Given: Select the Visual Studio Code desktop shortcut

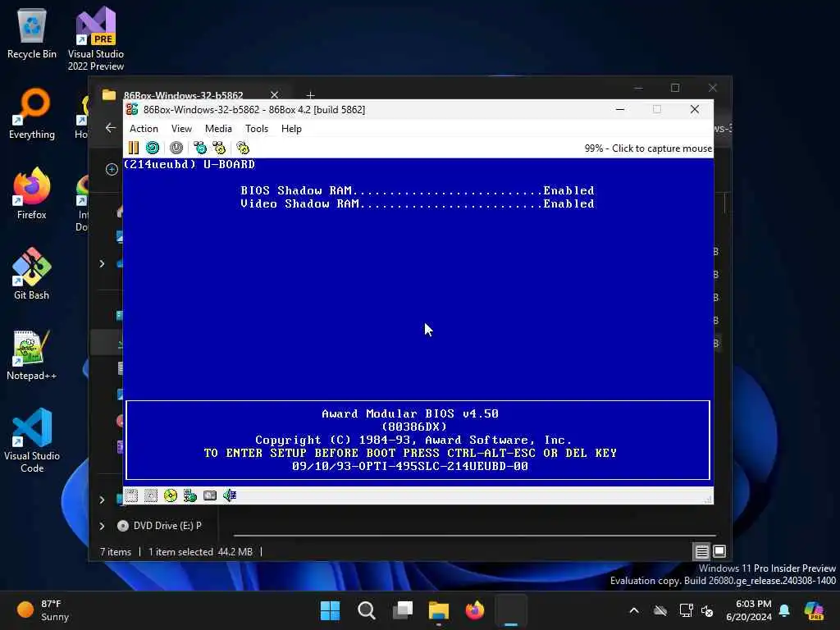Looking at the screenshot, I should pyautogui.click(x=32, y=441).
